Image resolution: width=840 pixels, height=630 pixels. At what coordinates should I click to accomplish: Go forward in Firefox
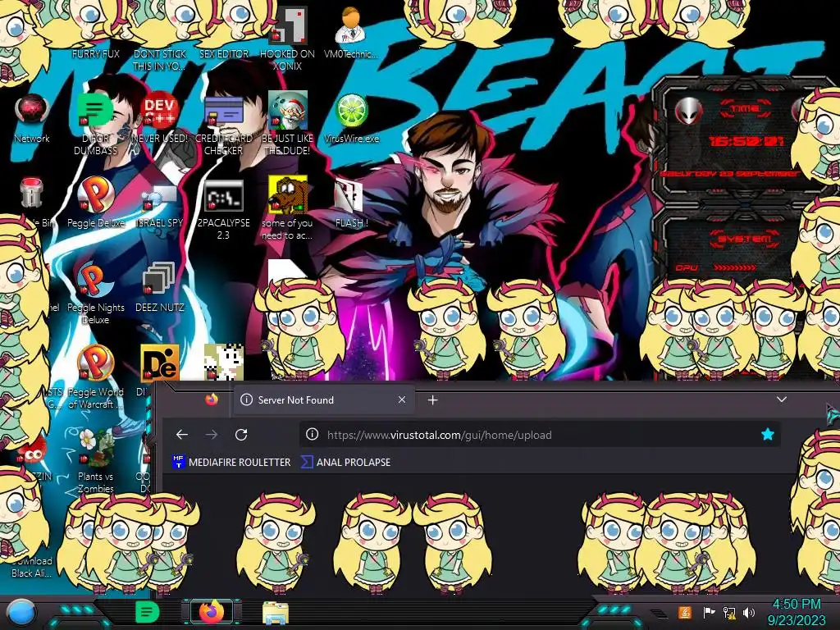click(211, 435)
